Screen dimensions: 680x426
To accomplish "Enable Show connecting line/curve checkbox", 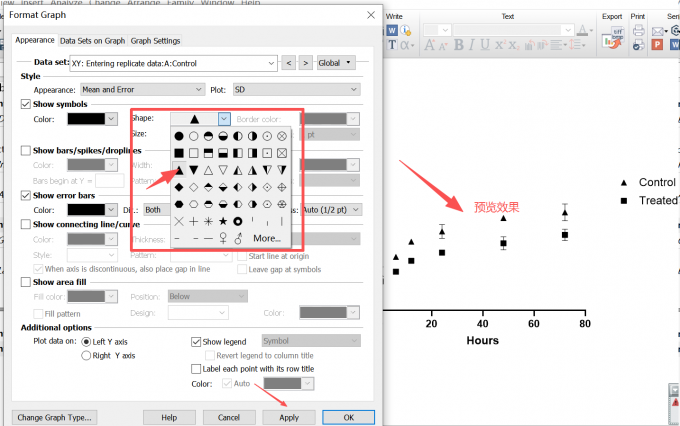I will click(x=26, y=224).
